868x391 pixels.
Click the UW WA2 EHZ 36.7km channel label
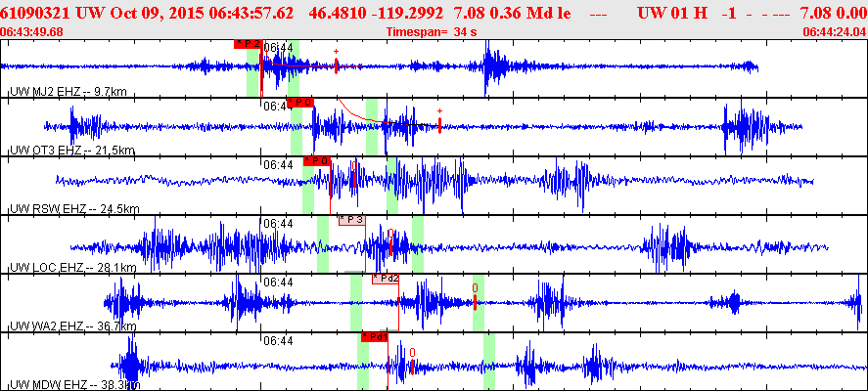(x=73, y=326)
